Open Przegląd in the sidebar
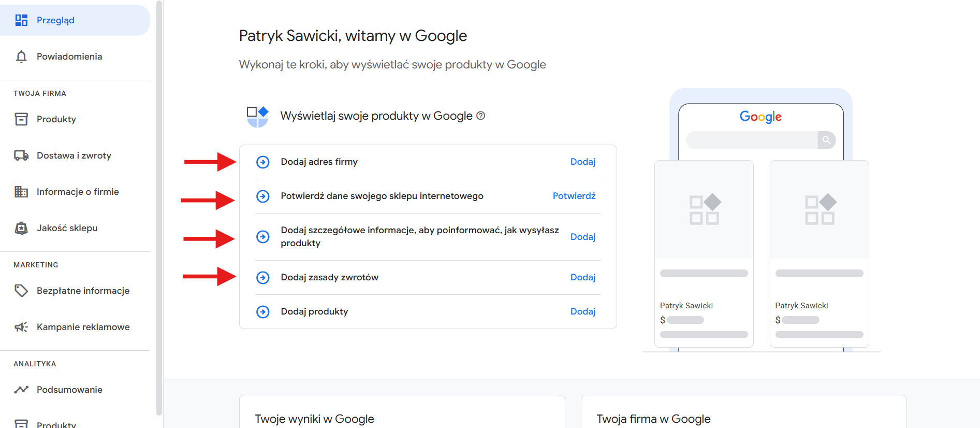 [x=75, y=20]
